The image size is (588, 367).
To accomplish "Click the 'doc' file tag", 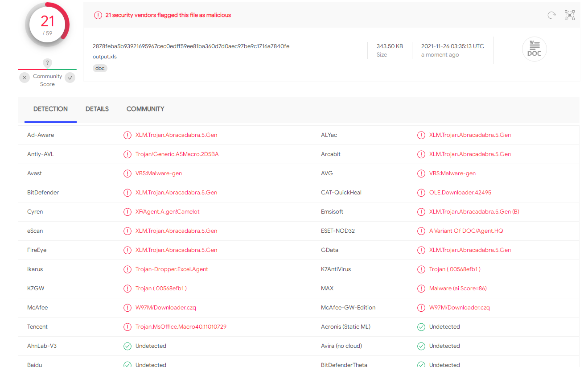I will pyautogui.click(x=100, y=68).
